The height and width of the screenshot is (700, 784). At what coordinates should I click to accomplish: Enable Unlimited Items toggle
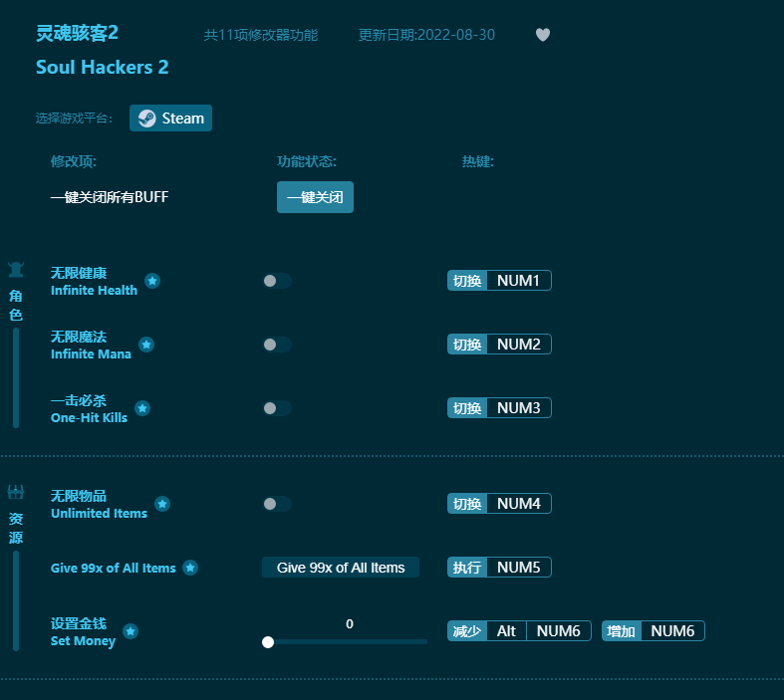pos(277,504)
